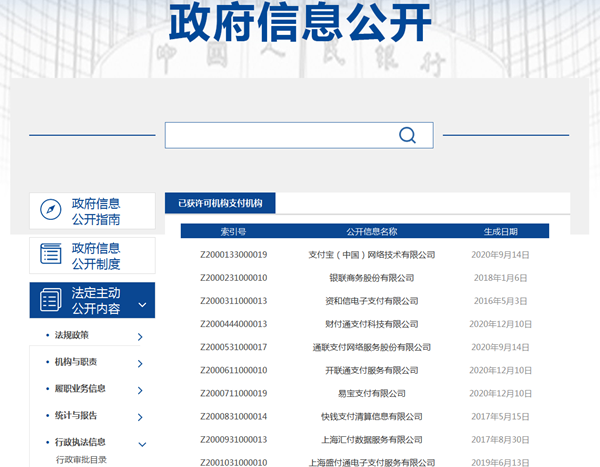Expand the 履职业务信息 arrow
The image size is (600, 467).
pyautogui.click(x=140, y=390)
